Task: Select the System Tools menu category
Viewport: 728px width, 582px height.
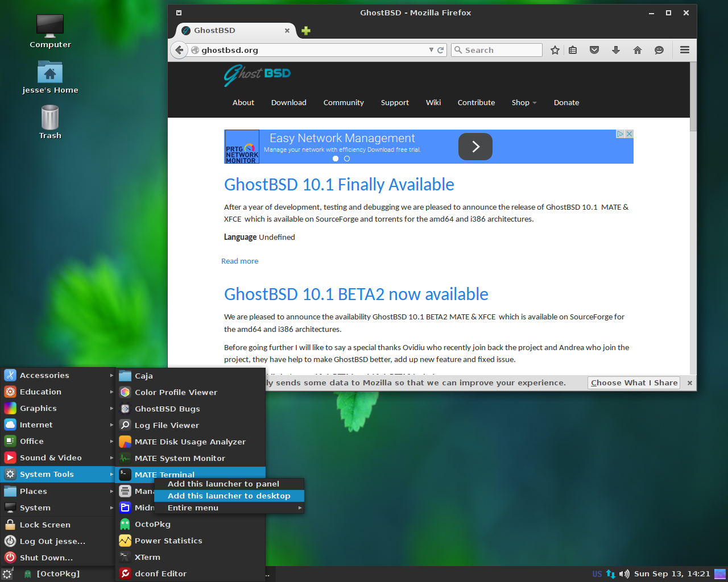Action: 58,474
